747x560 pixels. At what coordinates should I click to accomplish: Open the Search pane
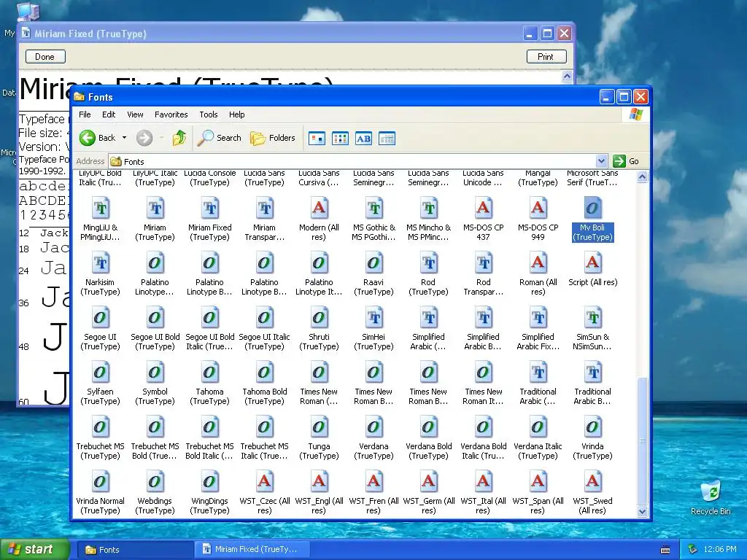[220, 138]
